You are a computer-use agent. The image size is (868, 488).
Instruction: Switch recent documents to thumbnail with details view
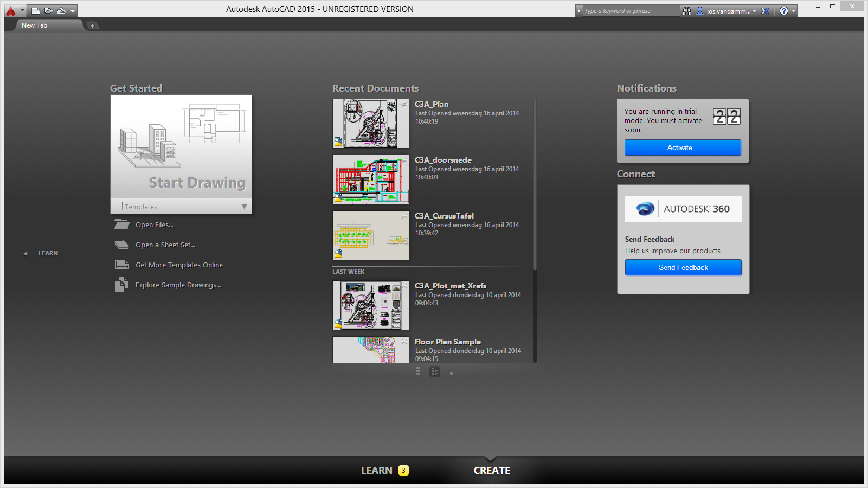pyautogui.click(x=434, y=371)
